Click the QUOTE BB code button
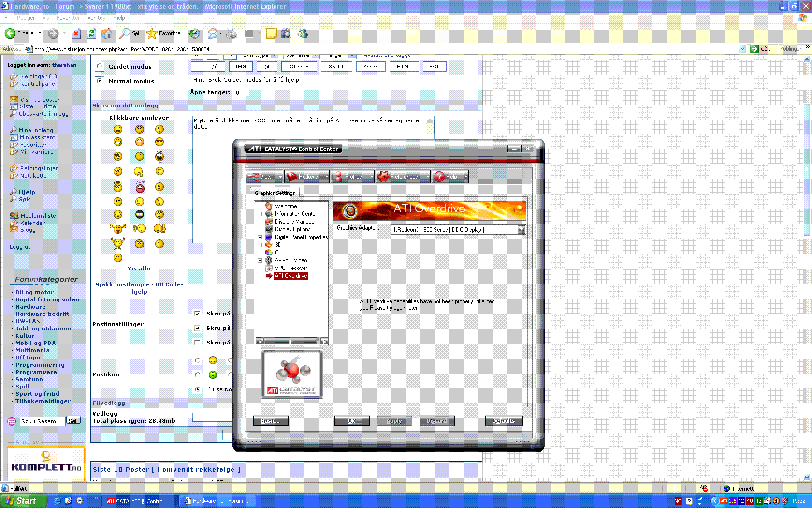The image size is (812, 508). 299,67
